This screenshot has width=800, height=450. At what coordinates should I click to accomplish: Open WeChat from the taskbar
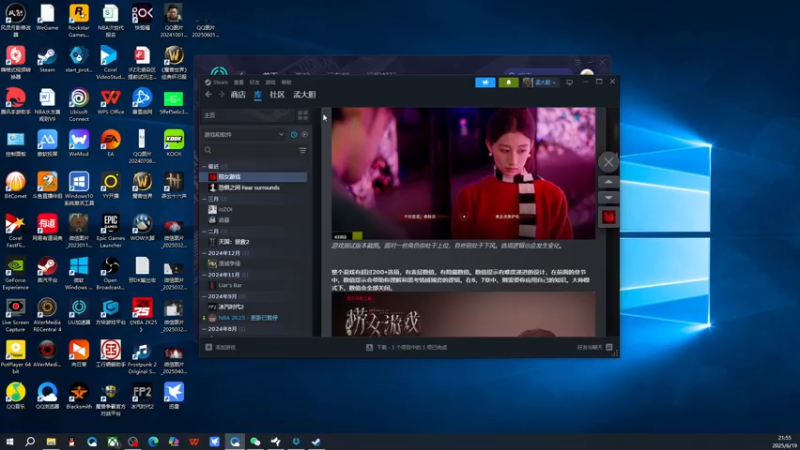pyautogui.click(x=255, y=442)
